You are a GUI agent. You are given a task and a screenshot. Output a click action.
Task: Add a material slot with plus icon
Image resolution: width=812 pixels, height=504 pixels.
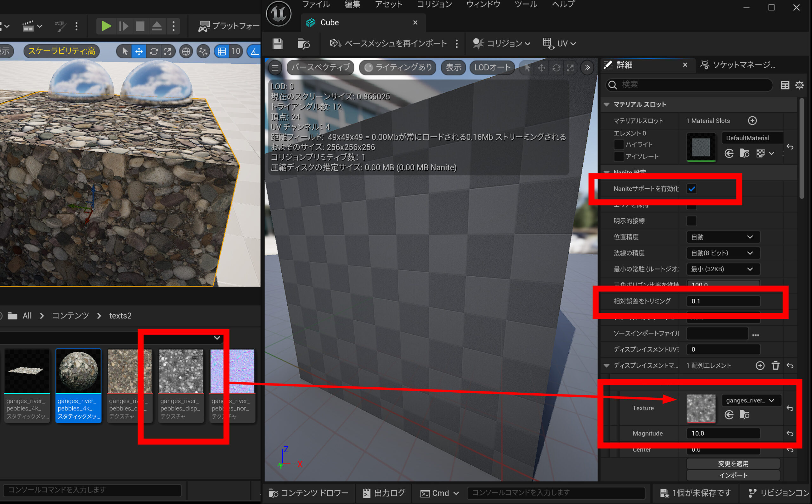pyautogui.click(x=752, y=121)
